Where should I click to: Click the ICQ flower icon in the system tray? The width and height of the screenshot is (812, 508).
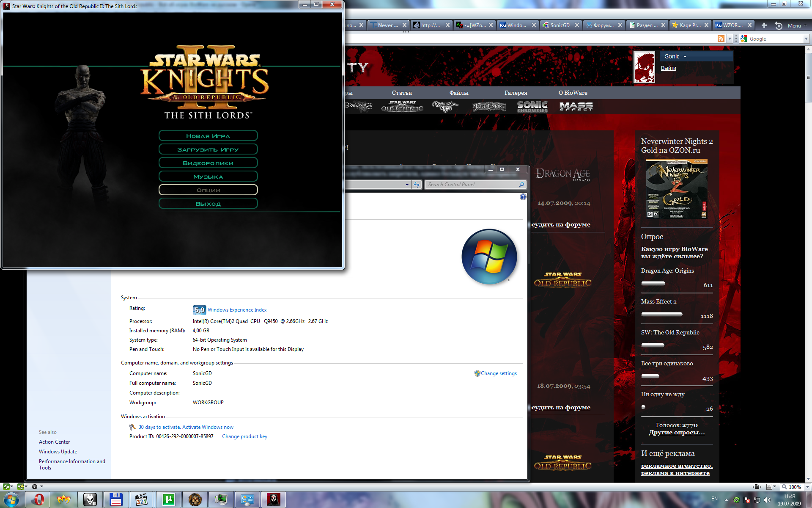(736, 500)
